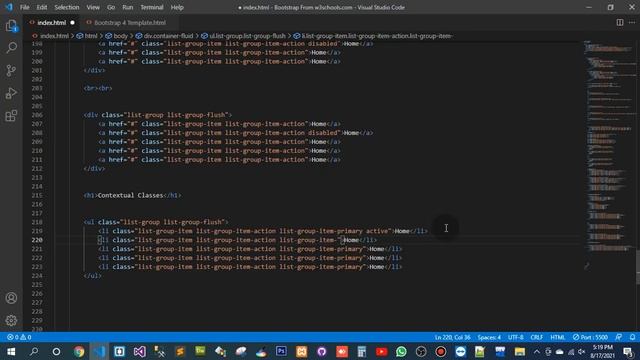Image resolution: width=640 pixels, height=360 pixels.
Task: Change end of line sequence CRLF
Action: point(536,337)
